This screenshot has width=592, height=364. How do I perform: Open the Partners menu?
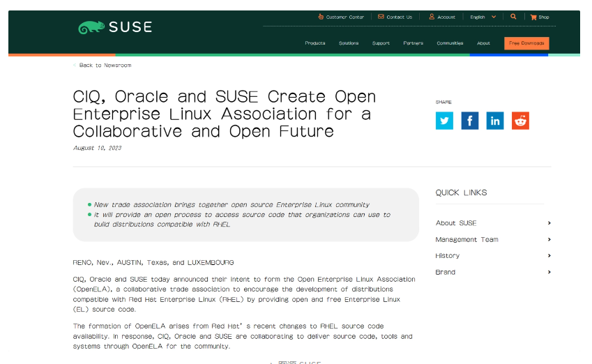[x=413, y=43]
